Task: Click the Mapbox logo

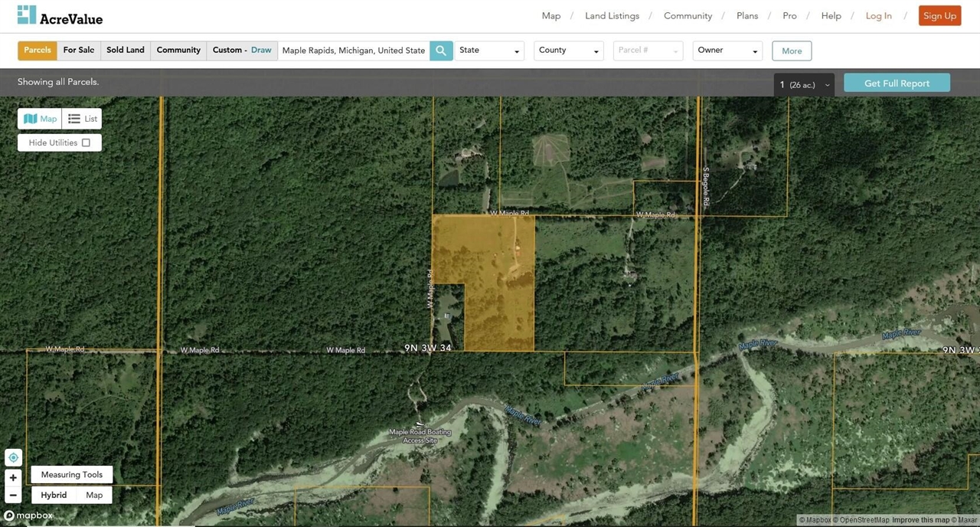Action: pos(29,516)
